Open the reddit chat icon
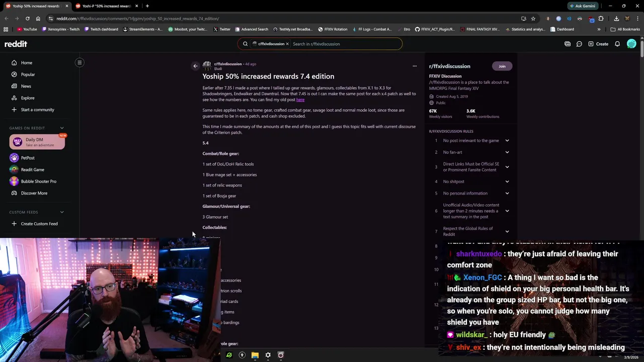Viewport: 644px width, 362px height. tap(579, 44)
